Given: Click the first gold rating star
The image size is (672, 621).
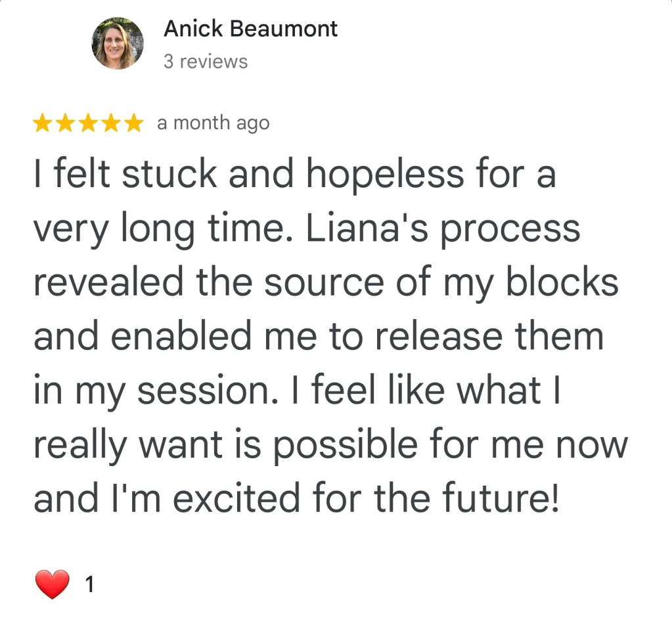Looking at the screenshot, I should point(43,123).
